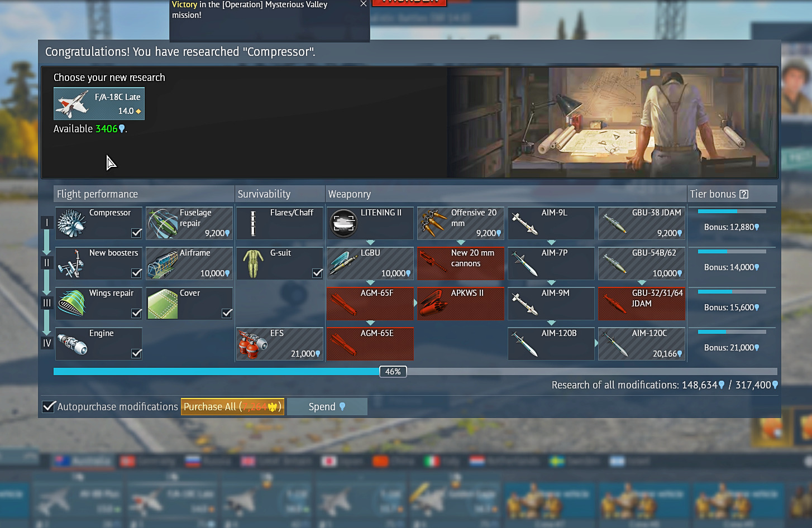Open tier IV row marker
The width and height of the screenshot is (812, 528).
coord(47,343)
